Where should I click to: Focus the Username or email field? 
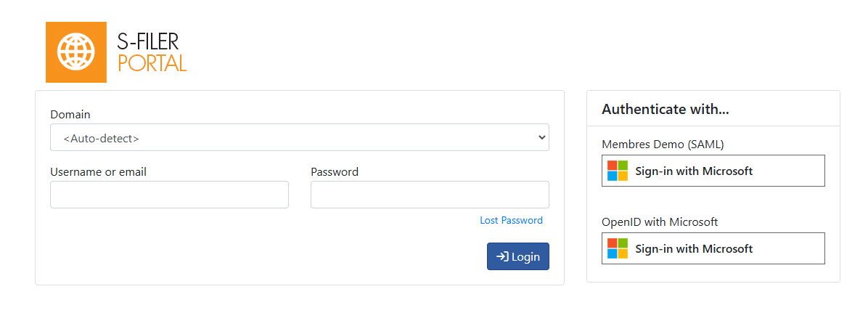[169, 195]
